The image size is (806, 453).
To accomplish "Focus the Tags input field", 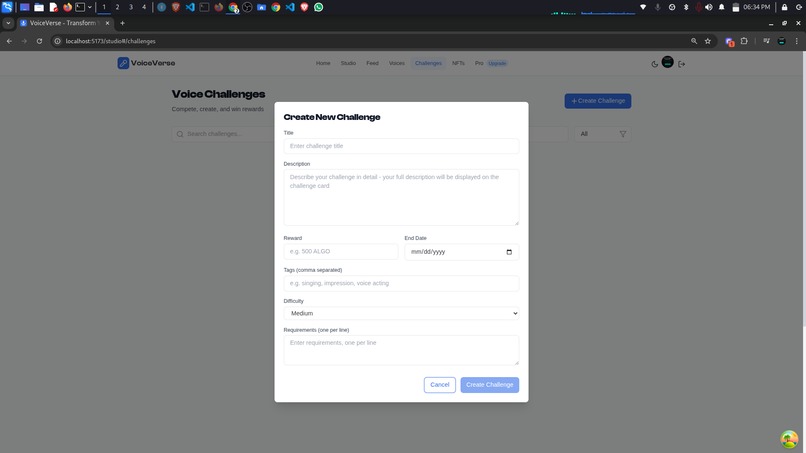I will pos(401,283).
